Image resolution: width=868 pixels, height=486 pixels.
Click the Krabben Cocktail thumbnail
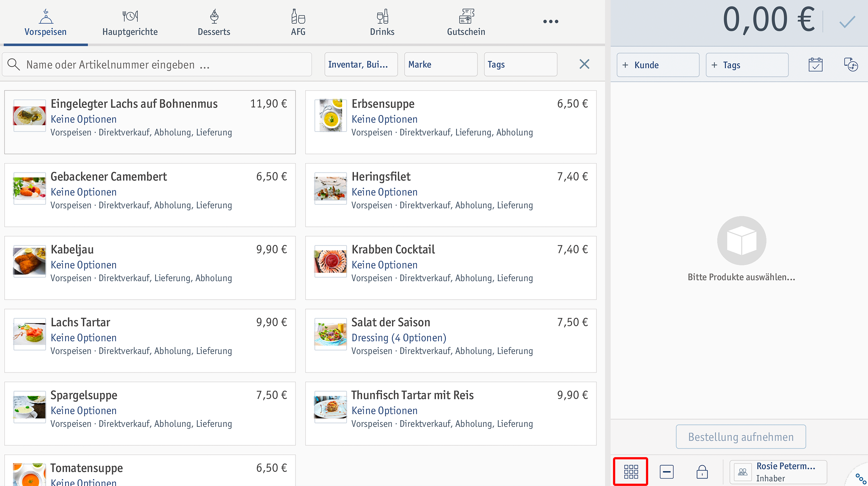pyautogui.click(x=330, y=261)
